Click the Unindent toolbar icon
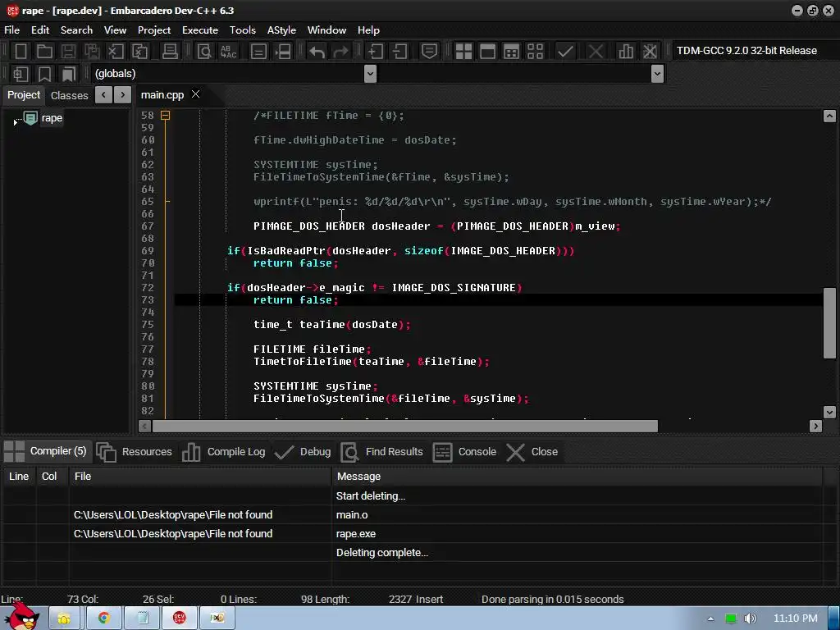 [x=399, y=52]
